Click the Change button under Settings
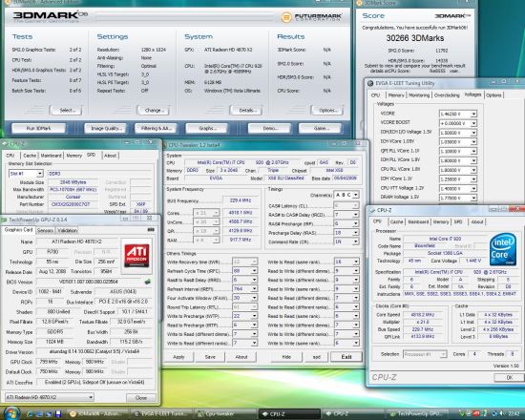This screenshot has width=525, height=420. coord(154,110)
